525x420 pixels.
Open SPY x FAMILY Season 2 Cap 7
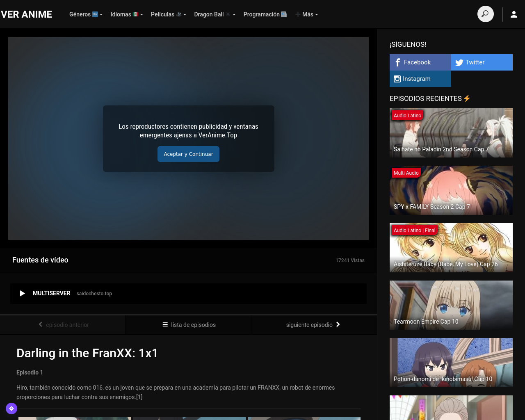click(451, 190)
